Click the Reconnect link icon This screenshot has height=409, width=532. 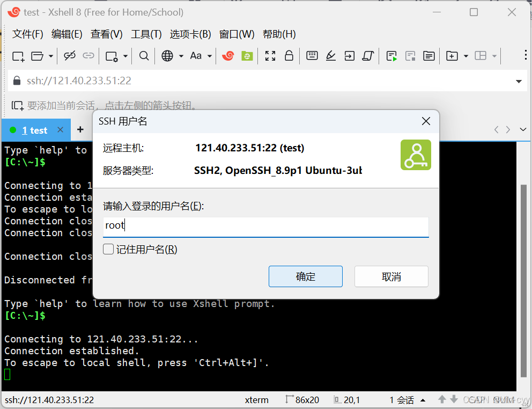pos(88,55)
